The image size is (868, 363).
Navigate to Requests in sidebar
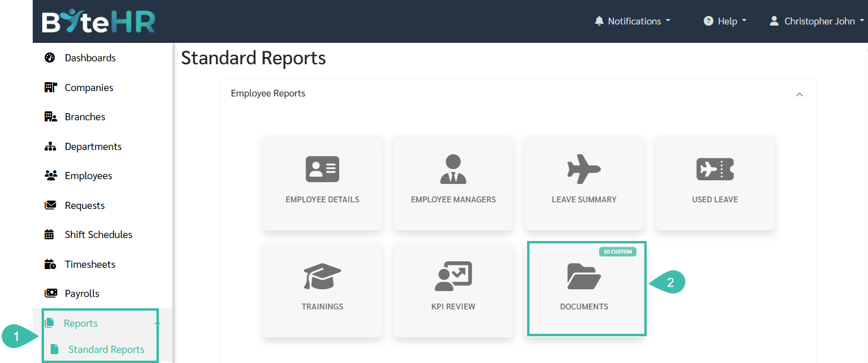coord(84,205)
